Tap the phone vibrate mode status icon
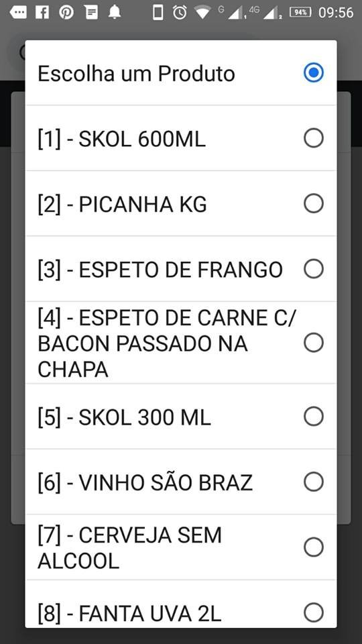The width and height of the screenshot is (362, 644). (x=158, y=12)
